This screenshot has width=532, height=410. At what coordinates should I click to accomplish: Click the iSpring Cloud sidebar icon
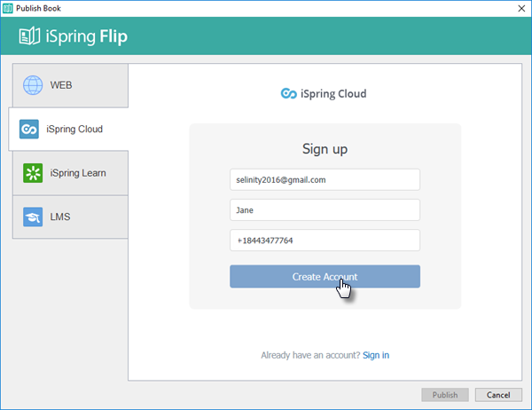pos(29,129)
